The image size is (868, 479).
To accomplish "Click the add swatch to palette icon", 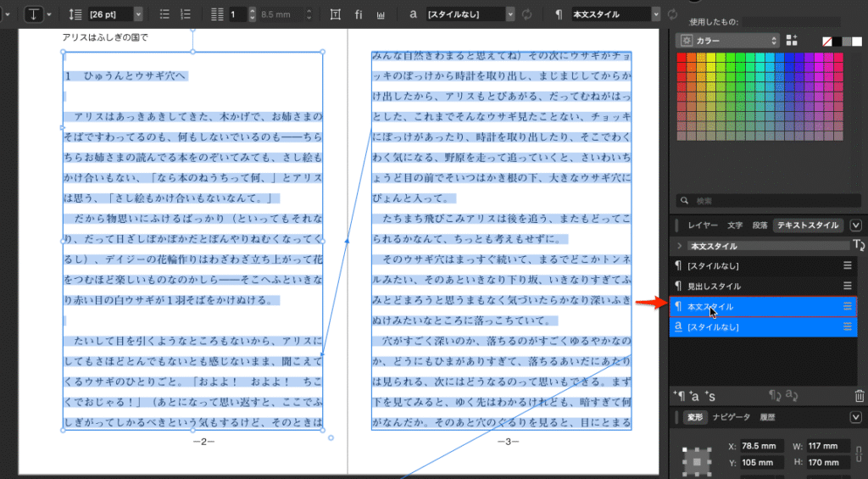I will [792, 41].
